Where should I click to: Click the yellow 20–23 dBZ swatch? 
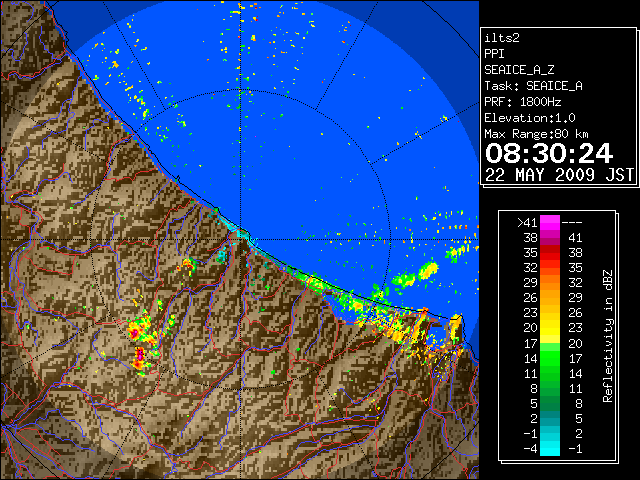pos(550,328)
